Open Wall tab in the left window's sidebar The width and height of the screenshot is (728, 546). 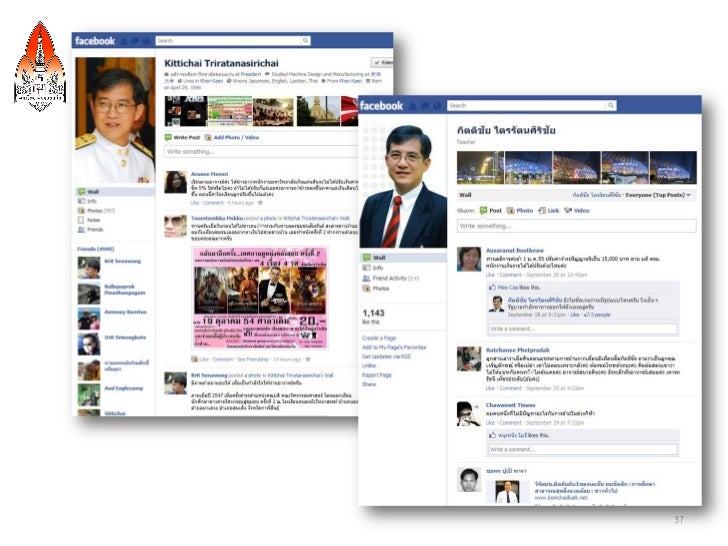pyautogui.click(x=115, y=192)
